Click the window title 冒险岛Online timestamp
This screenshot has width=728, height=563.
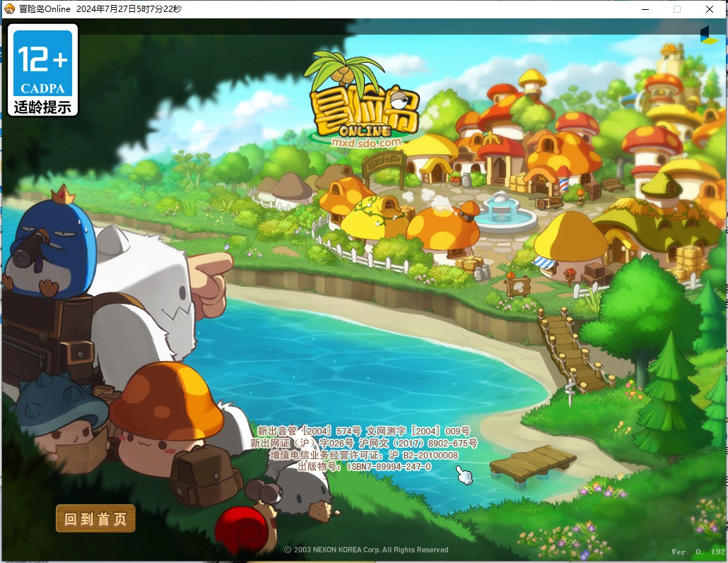pyautogui.click(x=100, y=8)
